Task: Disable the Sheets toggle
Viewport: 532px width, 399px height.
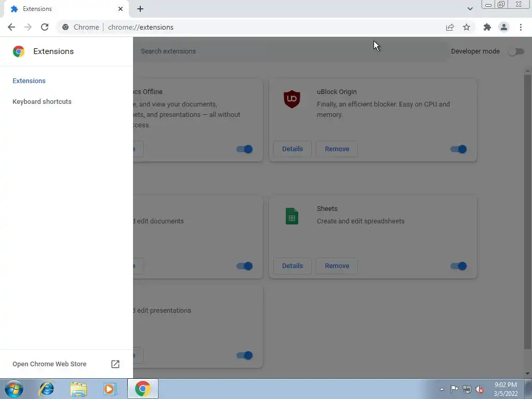Action: coord(458,266)
